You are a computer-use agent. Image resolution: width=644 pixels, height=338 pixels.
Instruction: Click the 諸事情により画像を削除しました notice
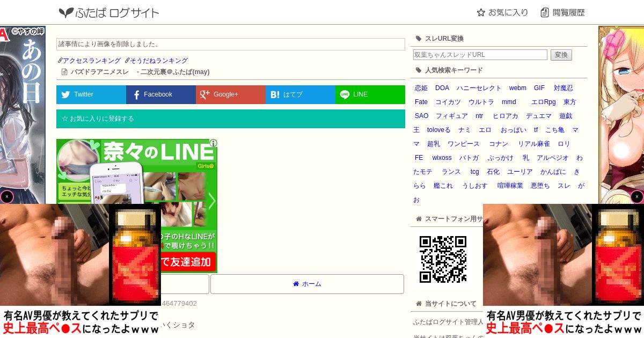tap(231, 44)
